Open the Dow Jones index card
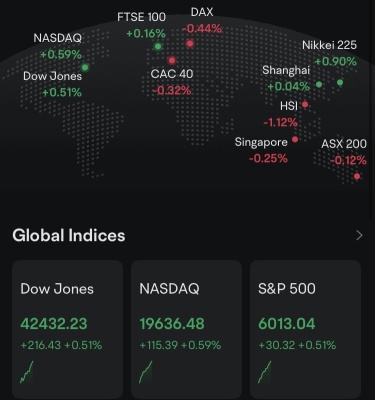Image resolution: width=375 pixels, height=400 pixels. click(x=68, y=329)
